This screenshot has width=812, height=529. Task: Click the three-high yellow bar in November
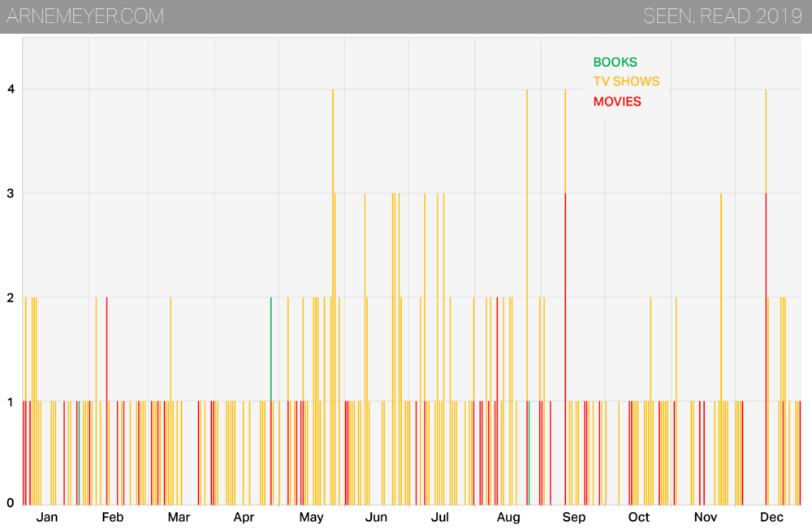(721, 349)
